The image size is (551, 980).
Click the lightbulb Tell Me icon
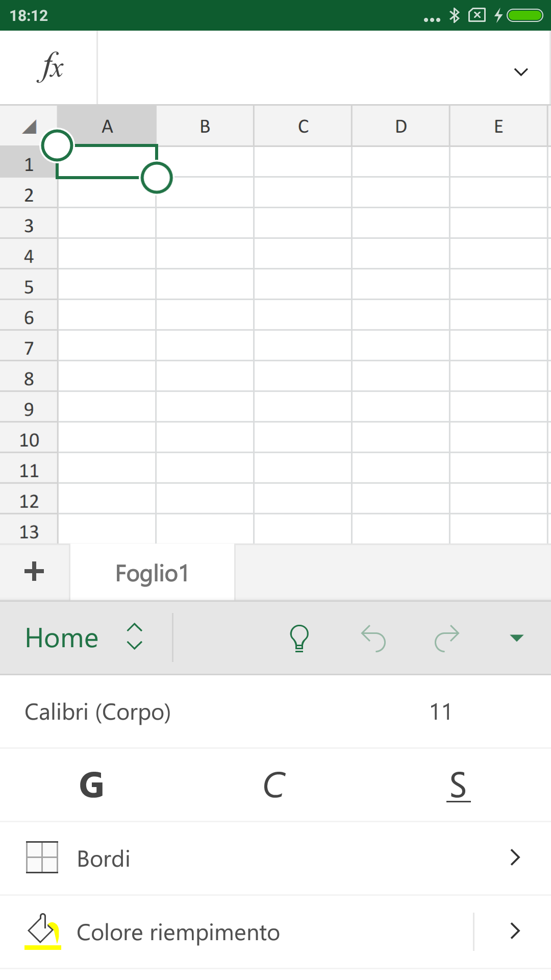pos(299,638)
